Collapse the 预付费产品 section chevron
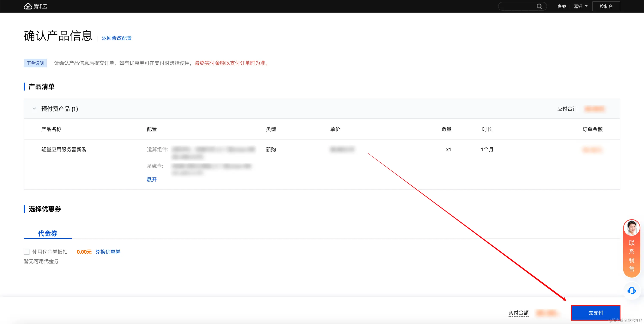The image size is (644, 324). point(34,109)
